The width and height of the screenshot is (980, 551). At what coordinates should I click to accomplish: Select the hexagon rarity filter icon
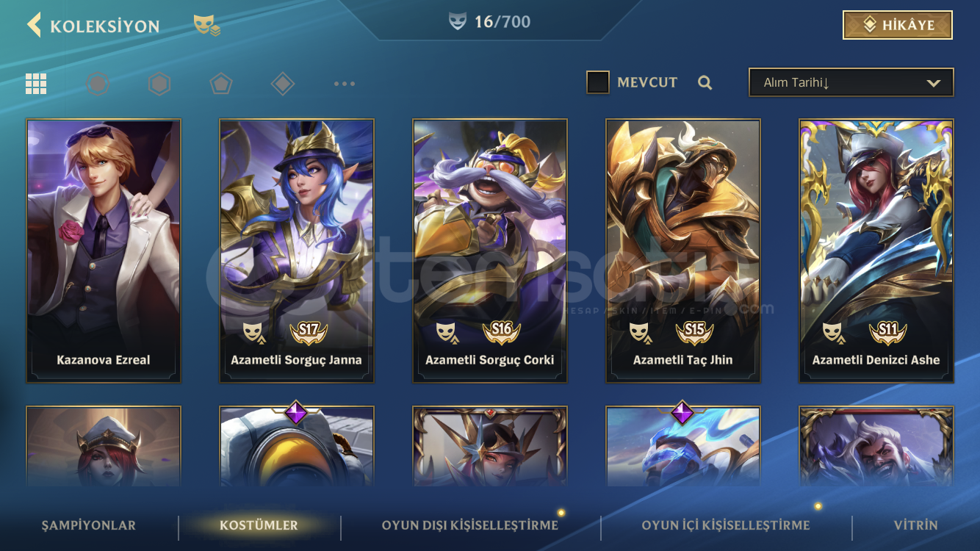pos(159,84)
